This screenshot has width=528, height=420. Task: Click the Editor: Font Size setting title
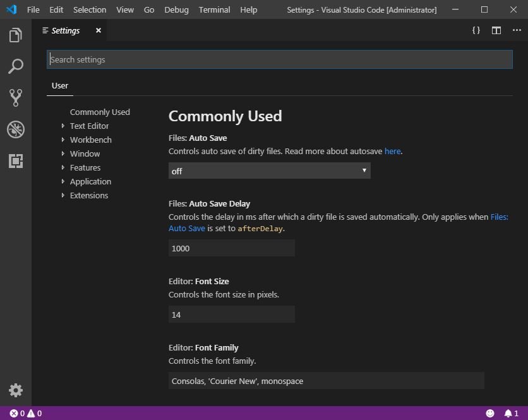pyautogui.click(x=199, y=281)
